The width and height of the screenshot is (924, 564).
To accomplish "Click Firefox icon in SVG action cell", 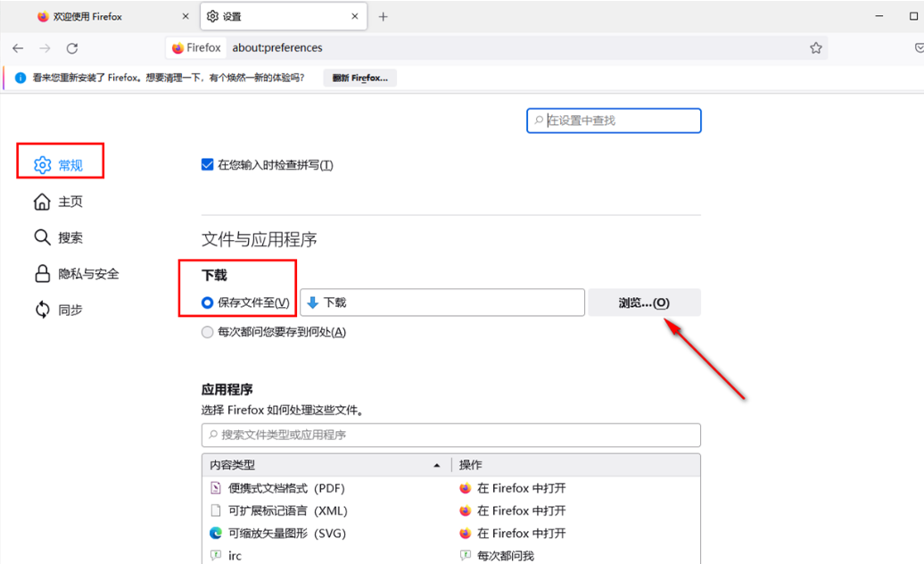I will coord(466,533).
